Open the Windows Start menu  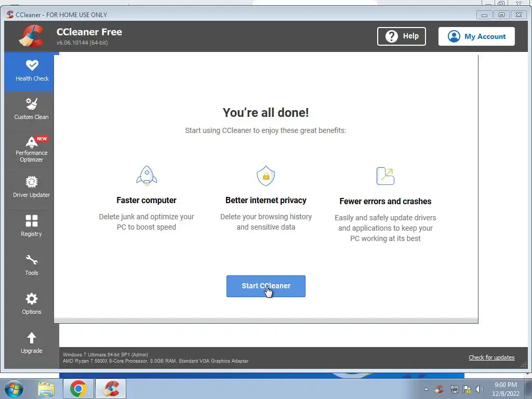pyautogui.click(x=14, y=389)
